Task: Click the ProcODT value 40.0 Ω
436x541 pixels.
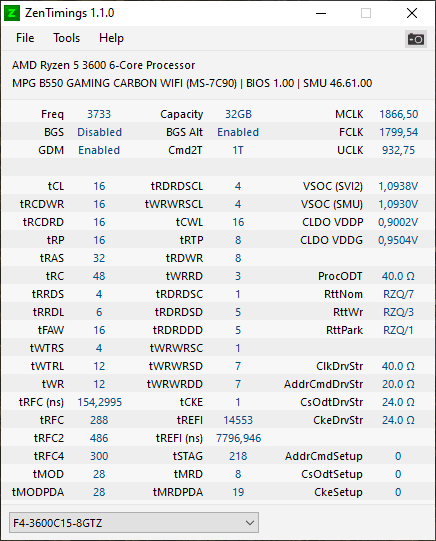Action: click(x=398, y=276)
